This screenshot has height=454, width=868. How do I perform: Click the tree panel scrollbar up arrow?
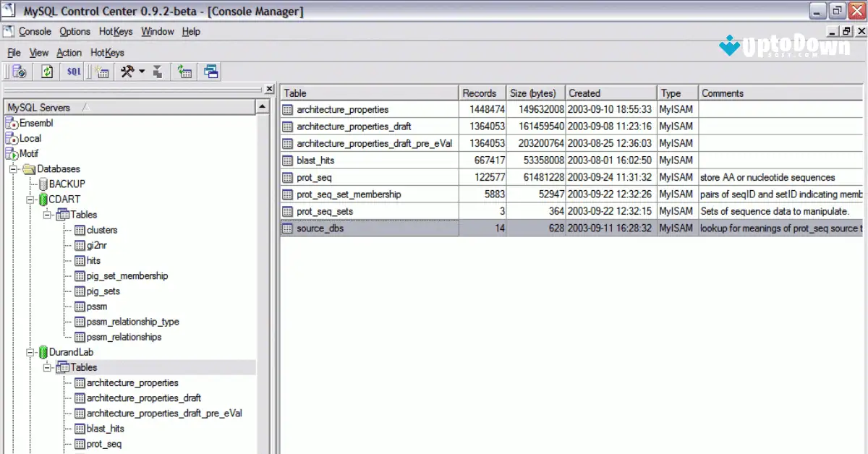coord(262,107)
